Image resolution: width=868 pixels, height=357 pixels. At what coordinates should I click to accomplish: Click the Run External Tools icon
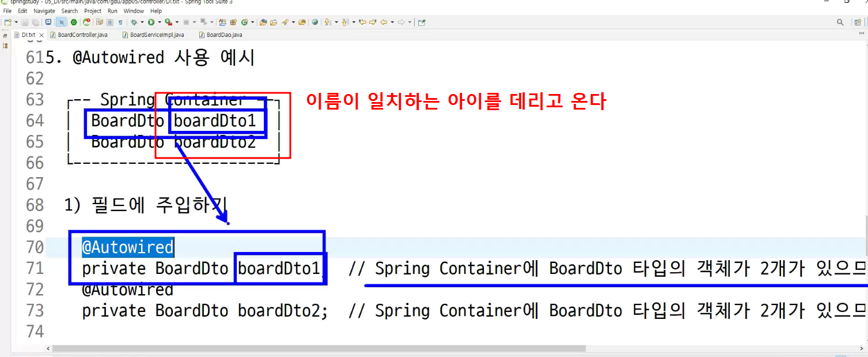(x=168, y=22)
